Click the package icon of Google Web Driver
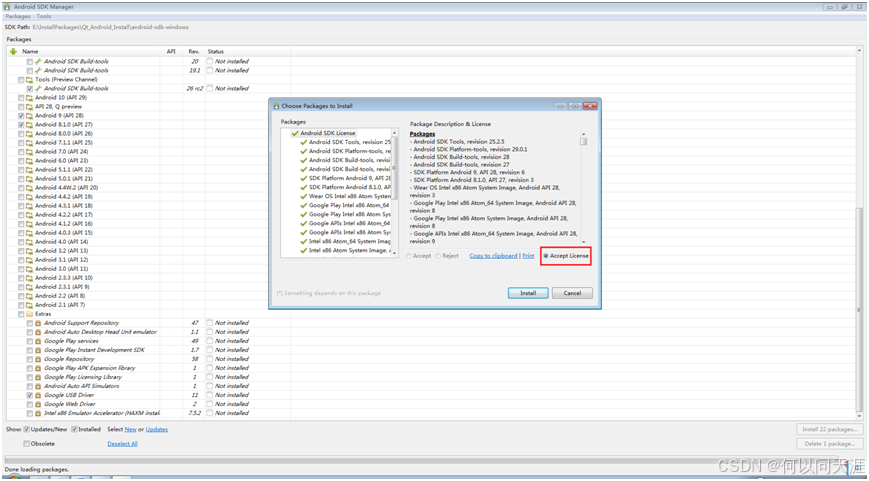The height and width of the screenshot is (481, 869). pyautogui.click(x=38, y=404)
